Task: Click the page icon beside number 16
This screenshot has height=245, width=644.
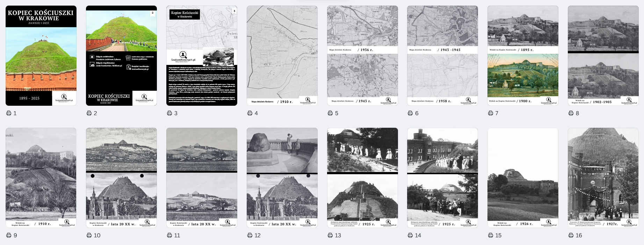Action: 571,235
